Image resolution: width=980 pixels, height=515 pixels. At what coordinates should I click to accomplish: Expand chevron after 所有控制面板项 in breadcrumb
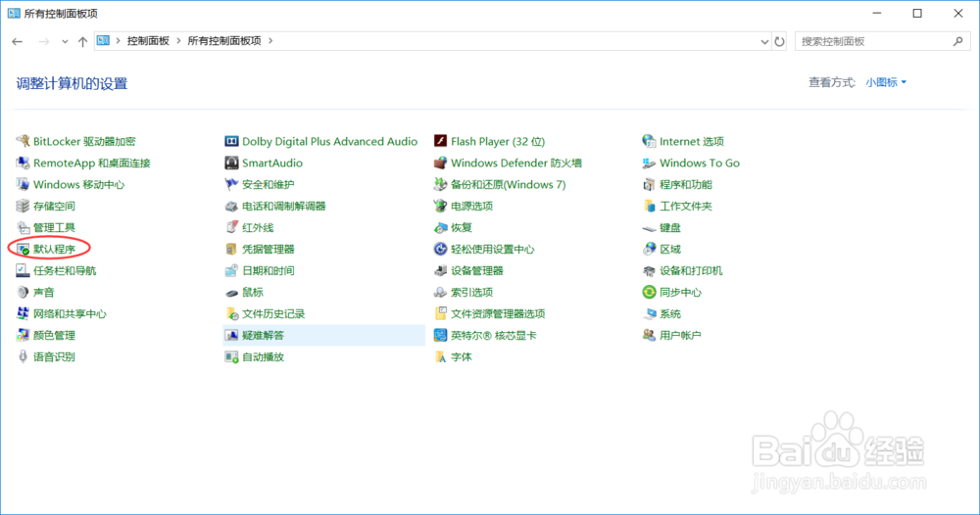pyautogui.click(x=270, y=41)
